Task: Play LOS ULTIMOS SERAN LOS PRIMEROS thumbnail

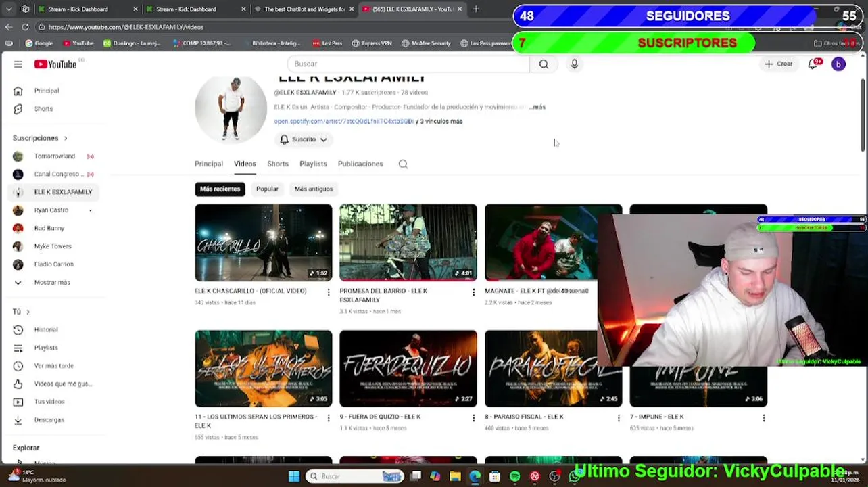Action: point(264,368)
